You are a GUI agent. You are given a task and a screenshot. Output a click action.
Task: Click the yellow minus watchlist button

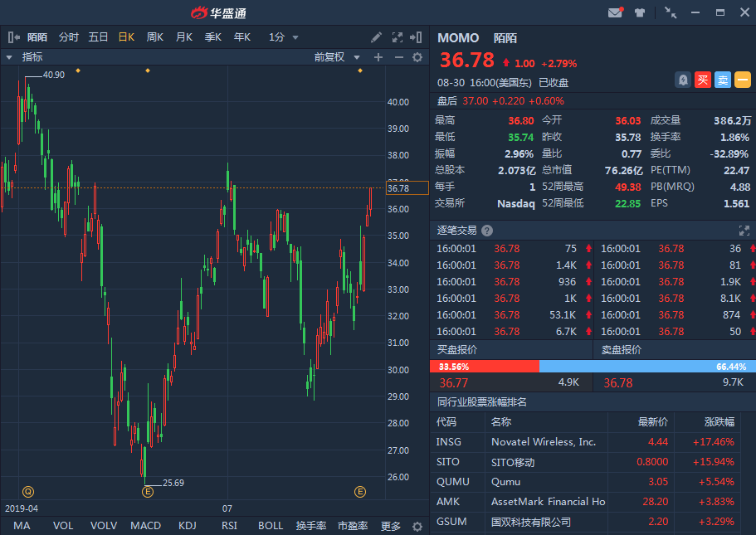[743, 80]
